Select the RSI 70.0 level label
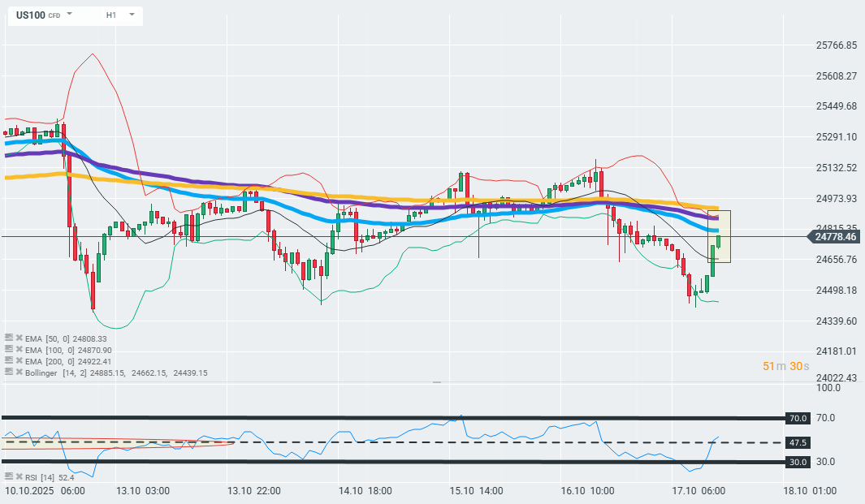The height and width of the screenshot is (504, 865). point(798,418)
